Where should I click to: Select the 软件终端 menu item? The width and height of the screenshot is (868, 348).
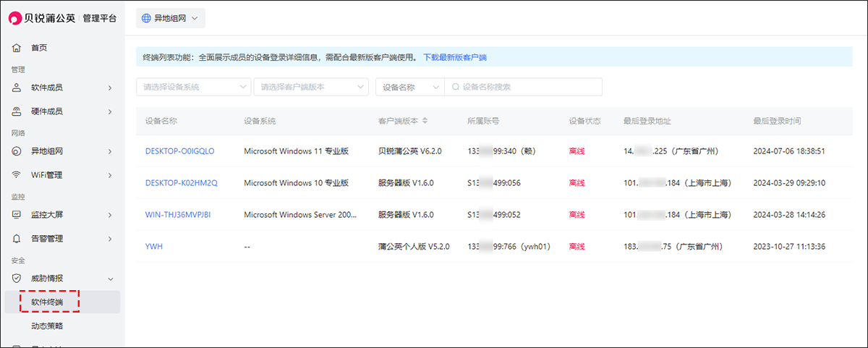(x=47, y=302)
